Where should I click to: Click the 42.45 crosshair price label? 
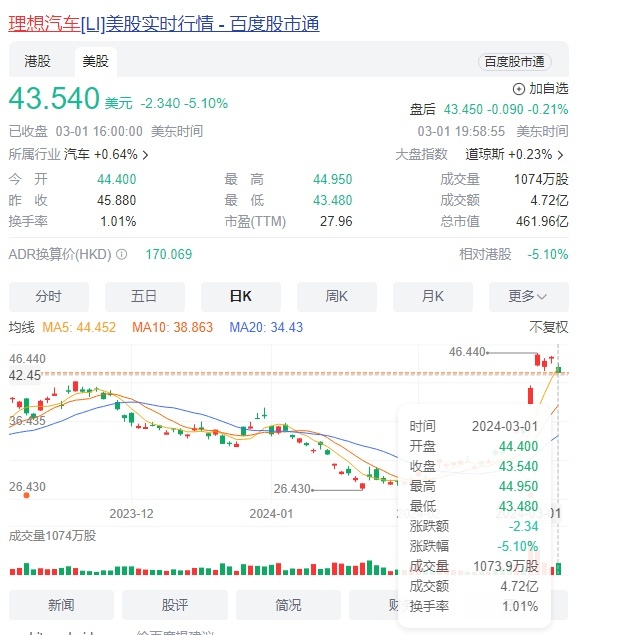click(x=25, y=375)
